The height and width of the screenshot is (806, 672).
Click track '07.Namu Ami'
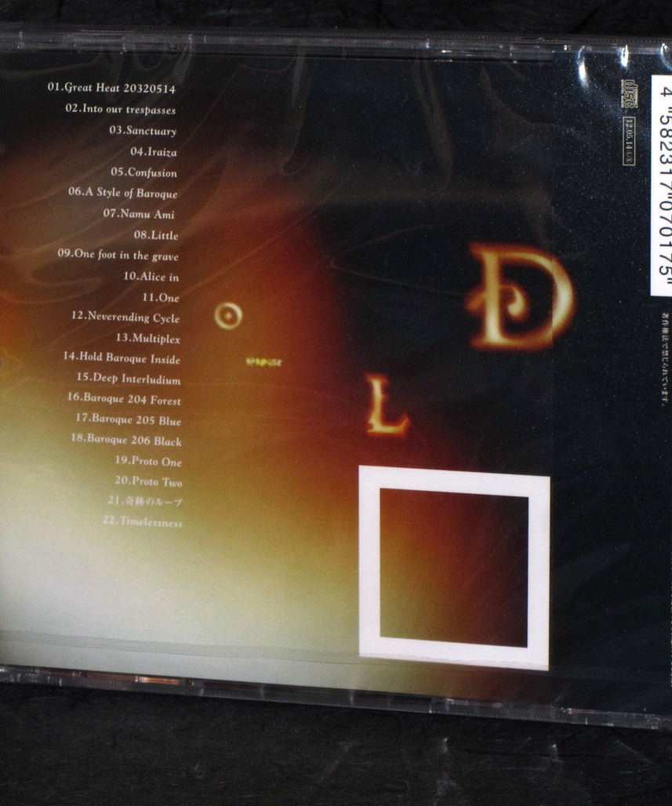(x=139, y=213)
